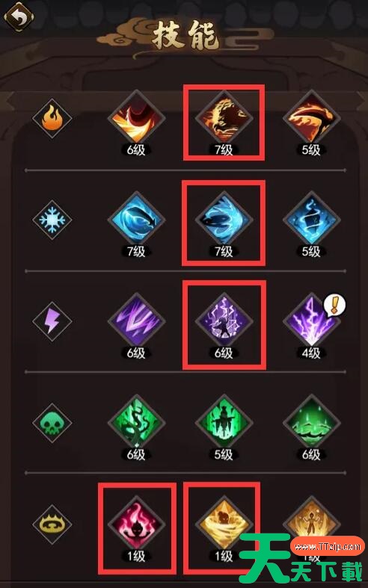The width and height of the screenshot is (368, 588).
Task: Open the highlighted level 6 lightning warrior skill
Action: click(224, 321)
